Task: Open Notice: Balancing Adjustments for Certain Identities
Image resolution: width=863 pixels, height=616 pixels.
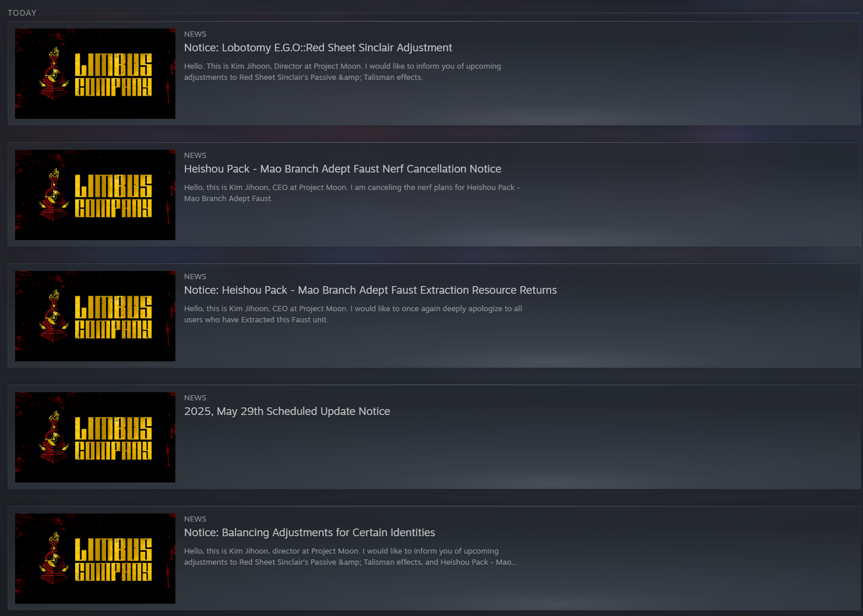Action: [x=309, y=533]
